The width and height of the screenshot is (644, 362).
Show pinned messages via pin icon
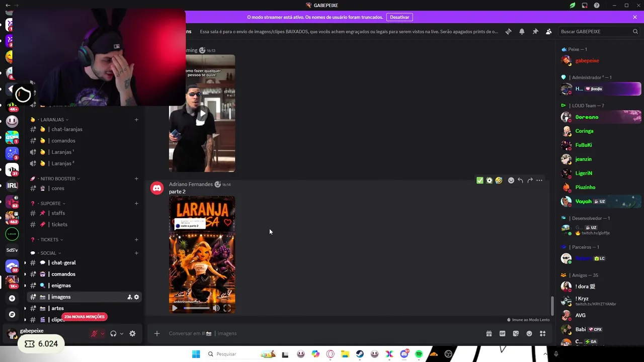click(x=535, y=31)
